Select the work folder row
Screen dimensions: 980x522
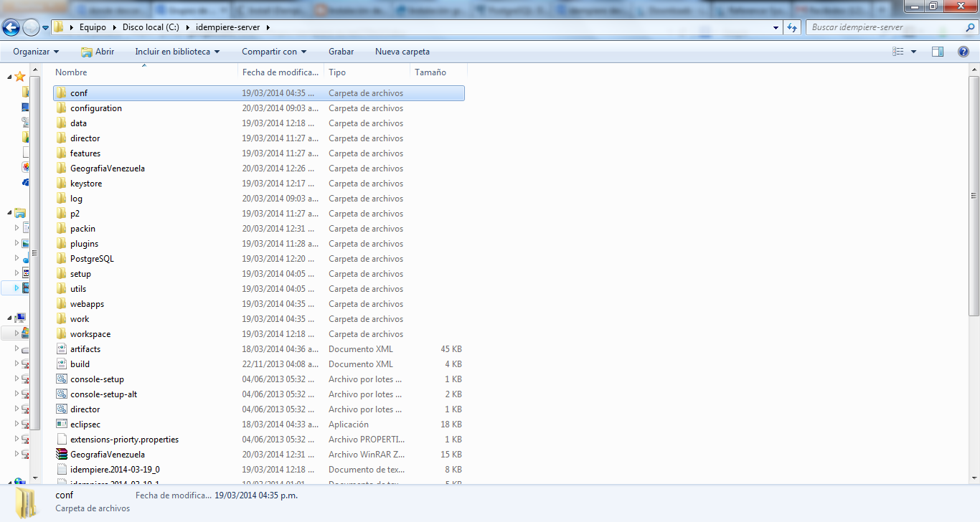click(x=258, y=319)
